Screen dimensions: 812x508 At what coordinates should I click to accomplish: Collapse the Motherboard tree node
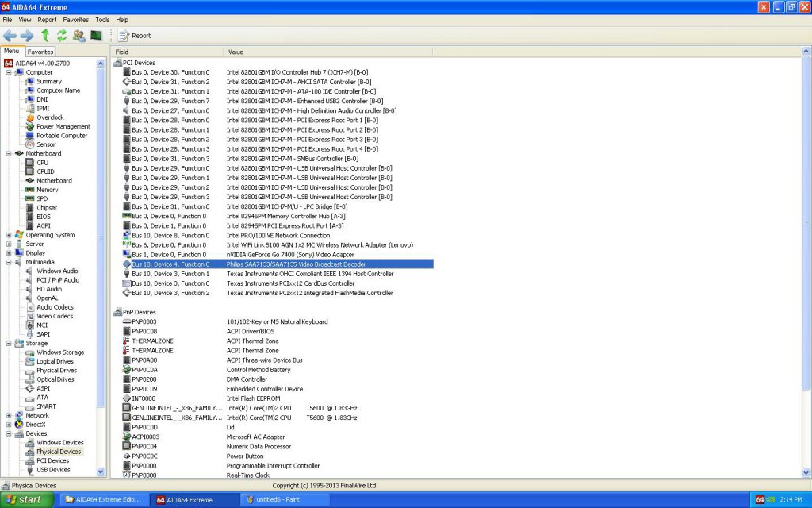(x=9, y=154)
